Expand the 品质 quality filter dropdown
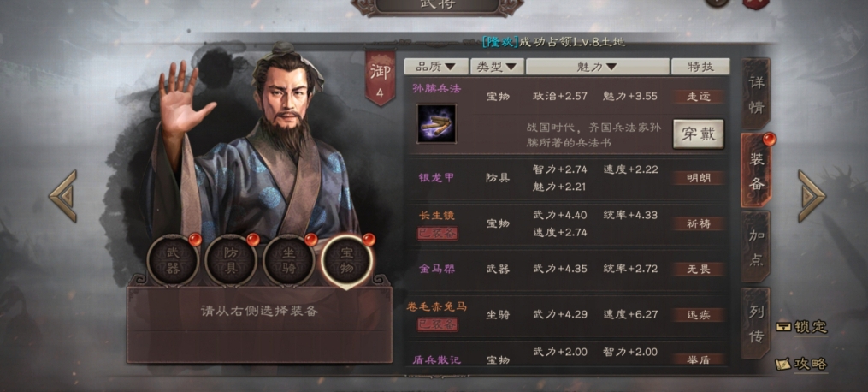 (436, 67)
